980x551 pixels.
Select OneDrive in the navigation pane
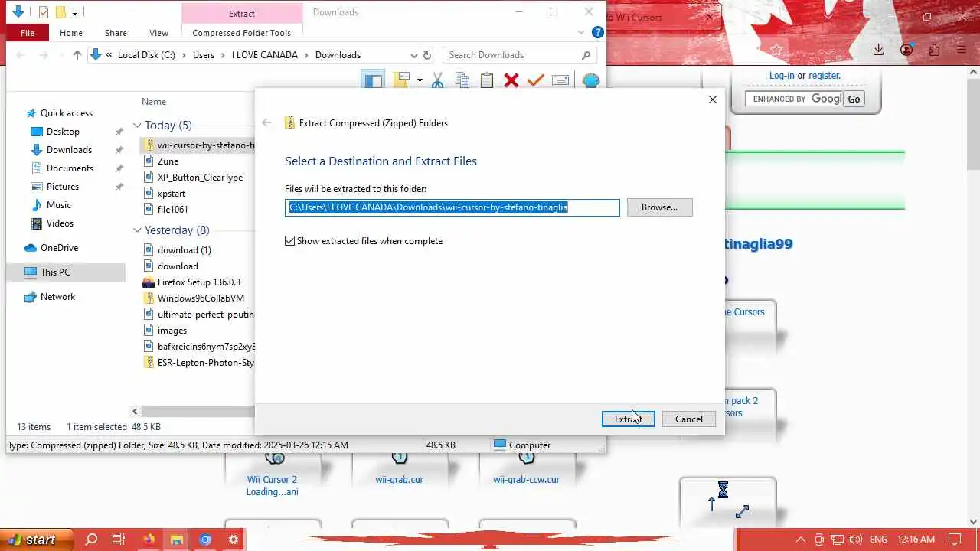(59, 248)
